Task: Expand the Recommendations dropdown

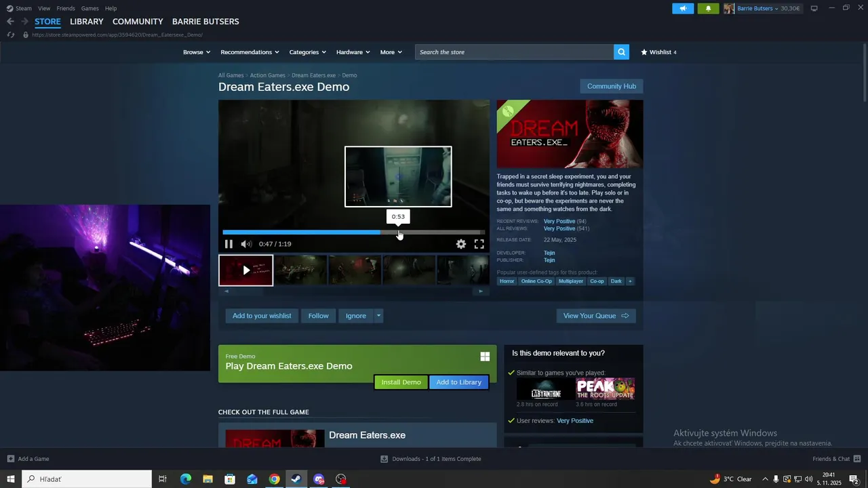Action: click(250, 52)
